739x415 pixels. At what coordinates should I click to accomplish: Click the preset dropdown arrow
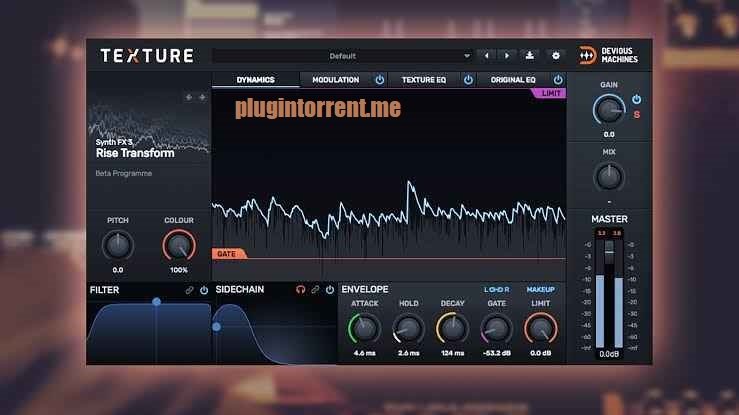tap(467, 56)
